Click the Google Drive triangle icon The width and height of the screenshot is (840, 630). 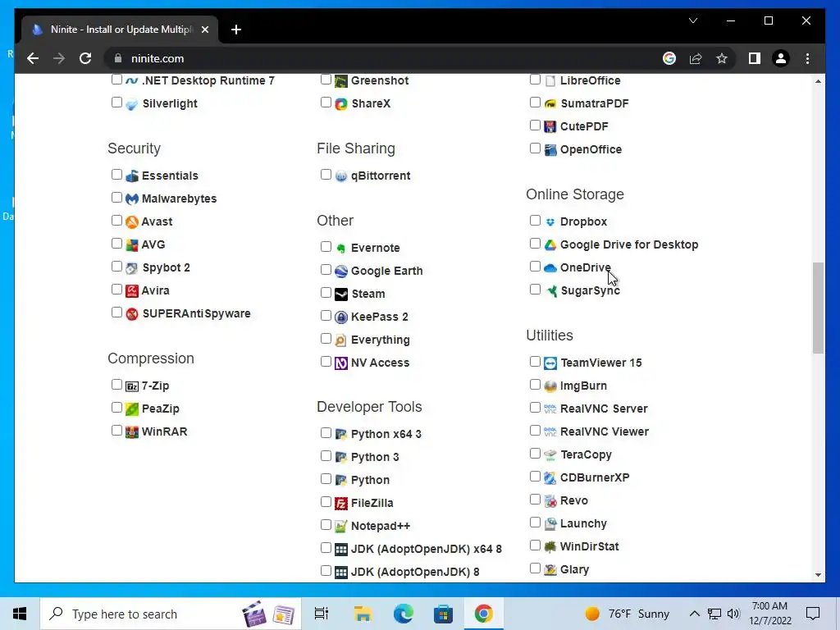tap(550, 244)
